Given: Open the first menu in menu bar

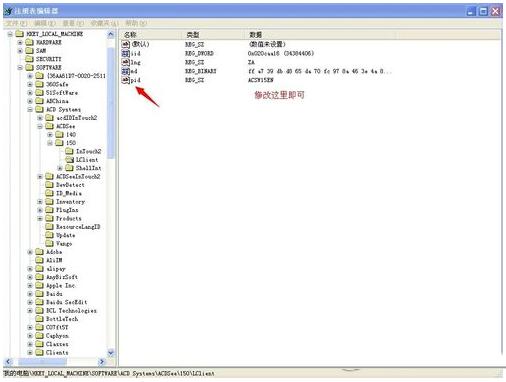Looking at the screenshot, I should click(x=16, y=23).
